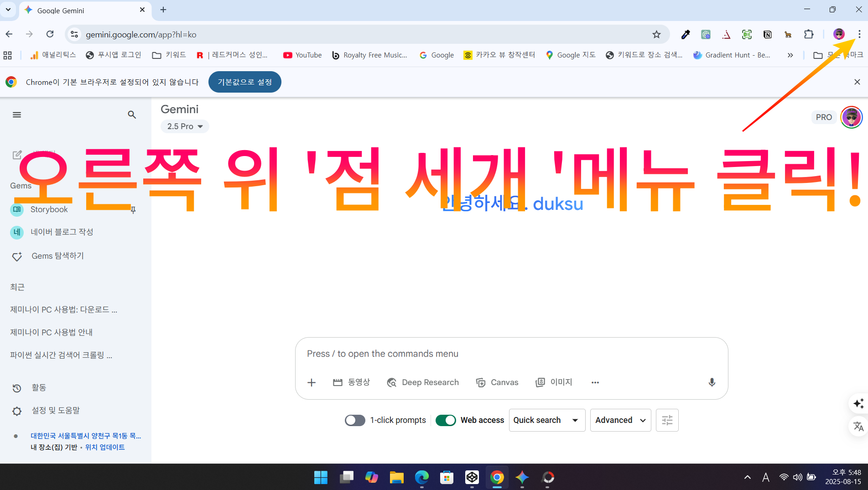Open prompt settings sliders icon

pyautogui.click(x=667, y=420)
